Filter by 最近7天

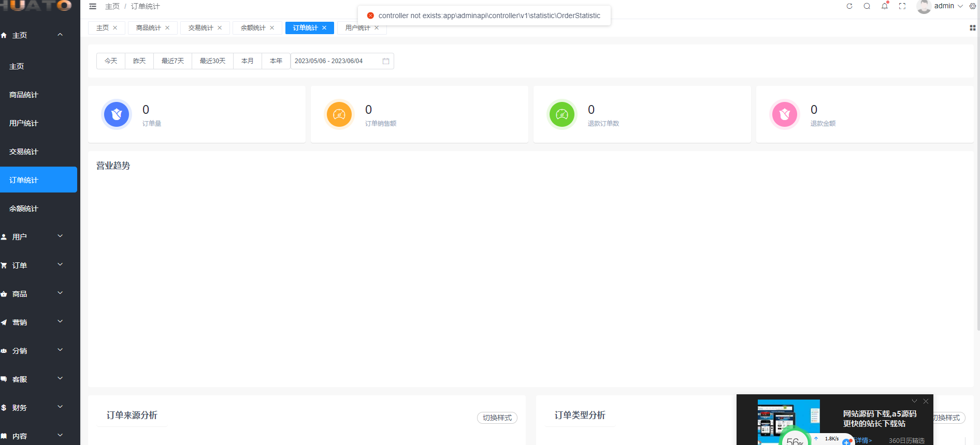click(173, 61)
